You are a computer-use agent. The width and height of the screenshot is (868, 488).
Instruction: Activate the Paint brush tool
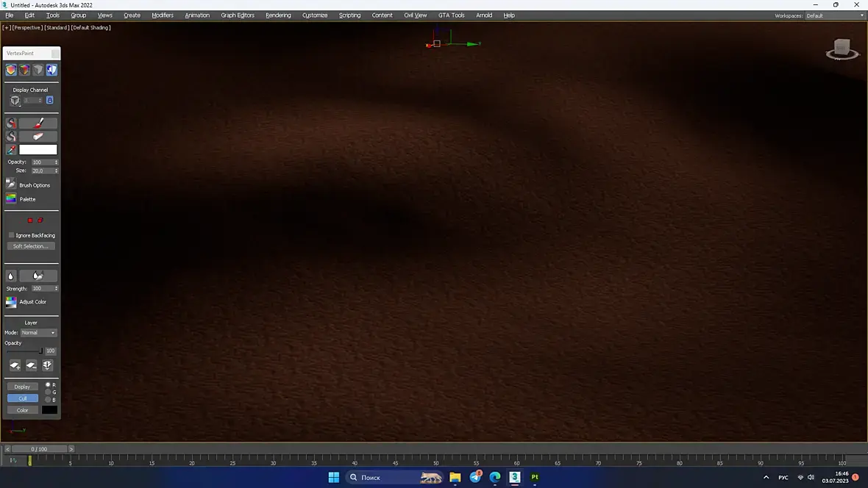pyautogui.click(x=38, y=123)
